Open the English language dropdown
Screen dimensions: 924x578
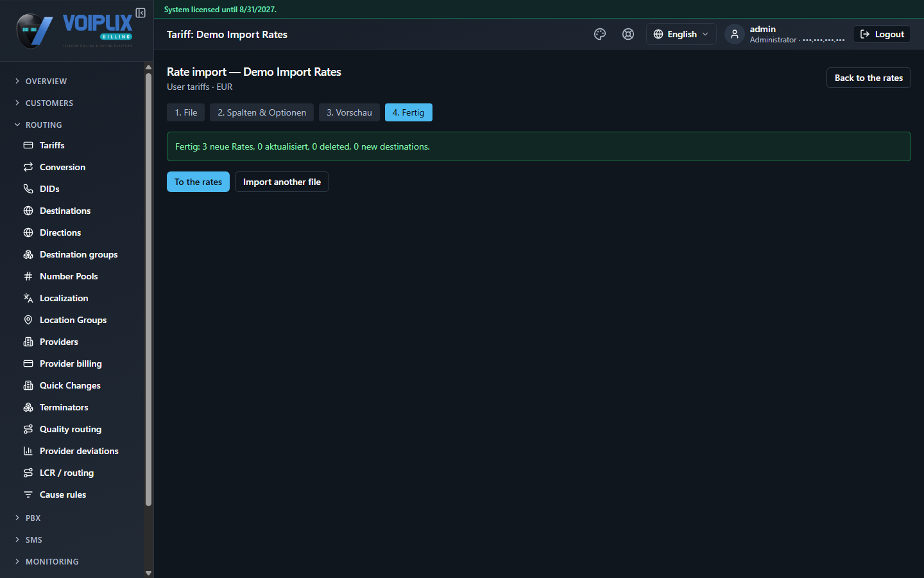pos(681,34)
